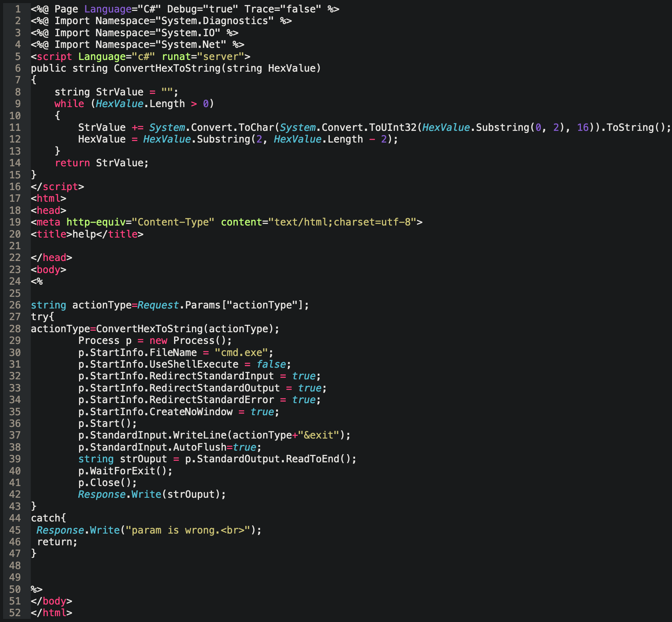Click the "UseShellExecute" property
672x622 pixels.
194,364
